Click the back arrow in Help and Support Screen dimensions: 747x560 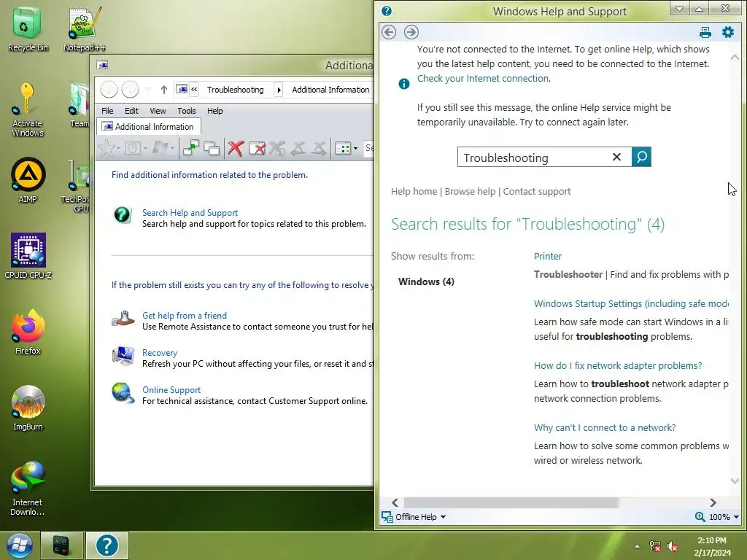click(x=389, y=32)
